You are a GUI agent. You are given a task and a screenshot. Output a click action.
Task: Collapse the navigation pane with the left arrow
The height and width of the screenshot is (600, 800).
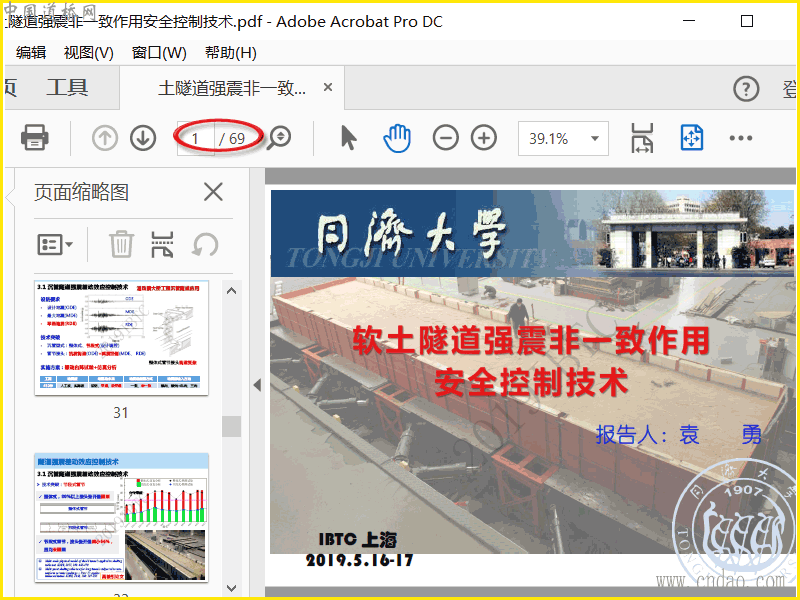coord(257,385)
